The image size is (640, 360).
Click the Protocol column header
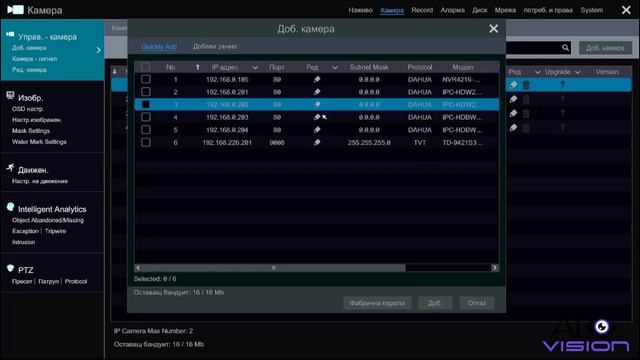pyautogui.click(x=420, y=67)
